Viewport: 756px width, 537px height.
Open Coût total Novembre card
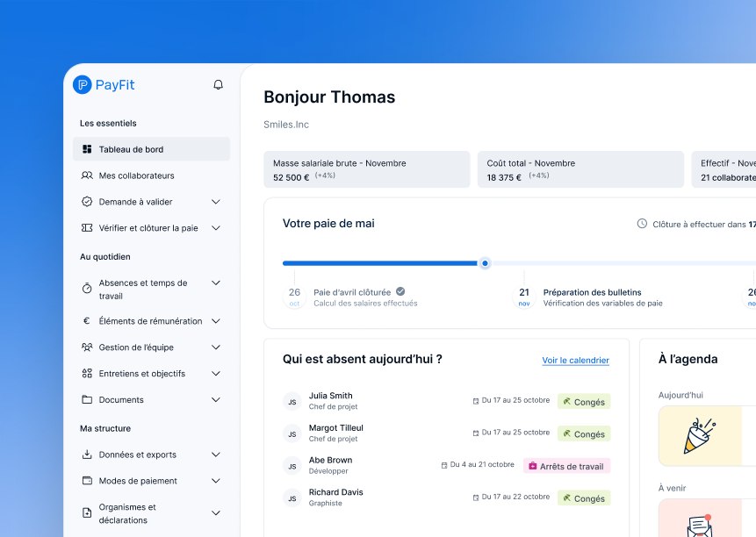tap(580, 169)
